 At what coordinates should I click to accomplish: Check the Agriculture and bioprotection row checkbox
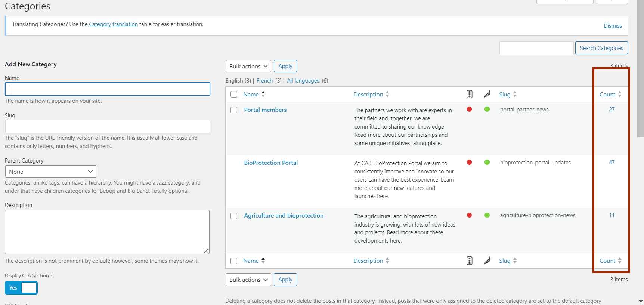(x=234, y=216)
